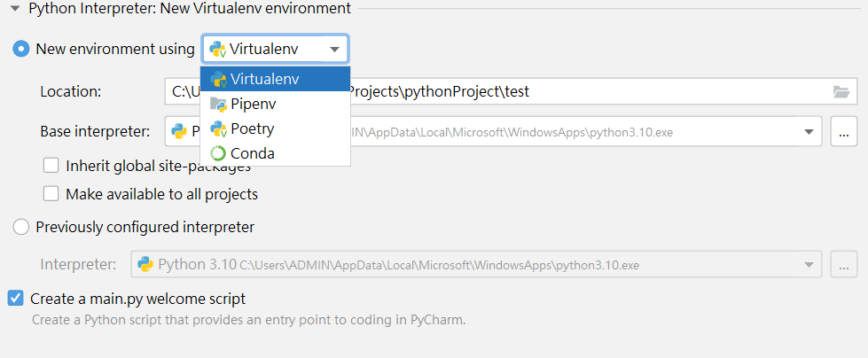Click the Python icon in Base interpreter field

pyautogui.click(x=178, y=132)
